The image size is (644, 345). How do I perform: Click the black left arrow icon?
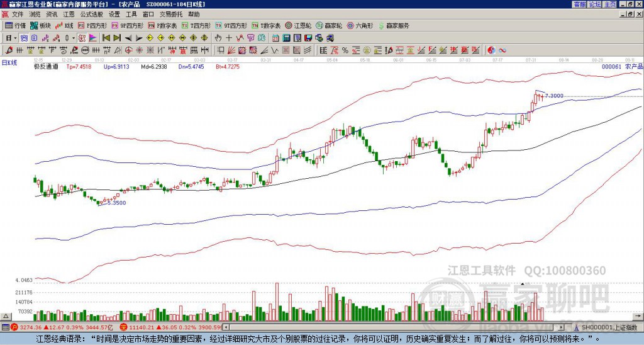(x=128, y=38)
